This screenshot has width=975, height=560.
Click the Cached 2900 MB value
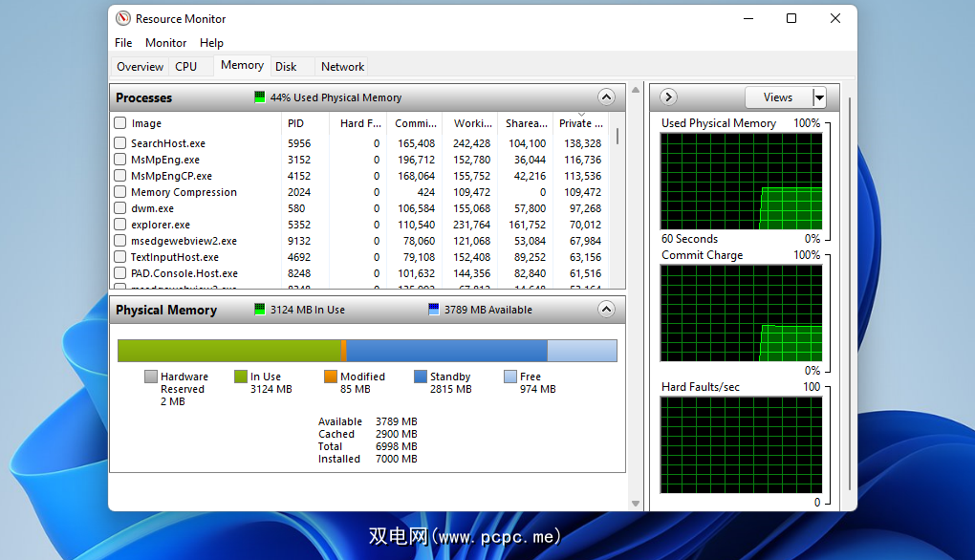pos(396,434)
